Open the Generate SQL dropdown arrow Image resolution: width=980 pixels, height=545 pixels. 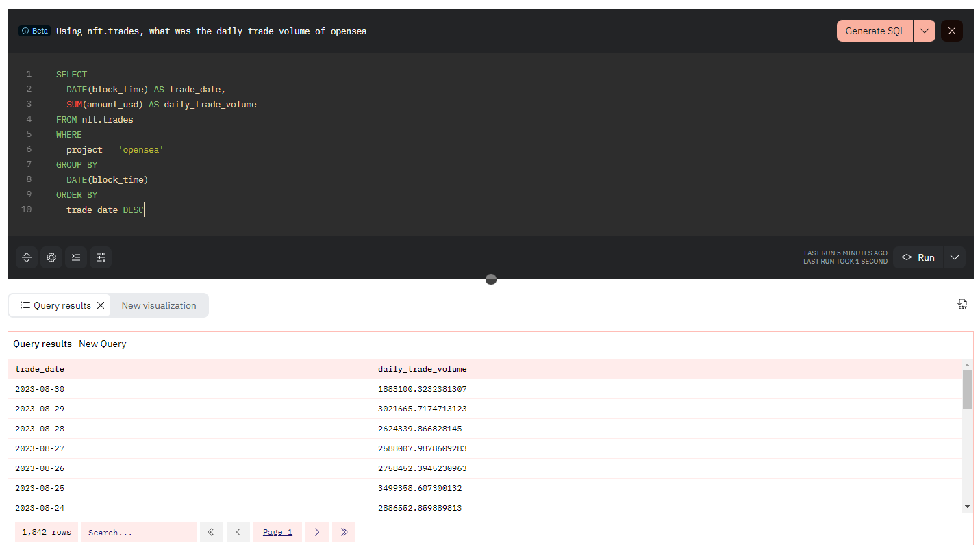tap(925, 31)
